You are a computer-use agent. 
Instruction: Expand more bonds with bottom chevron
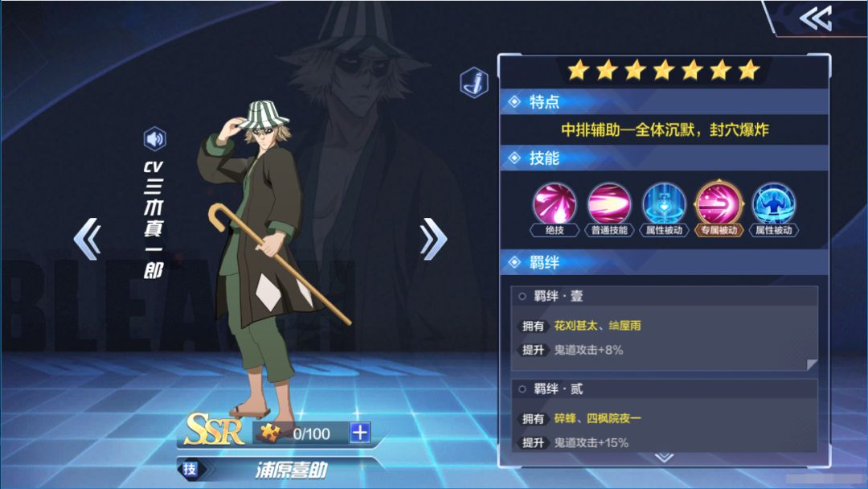coord(664,458)
